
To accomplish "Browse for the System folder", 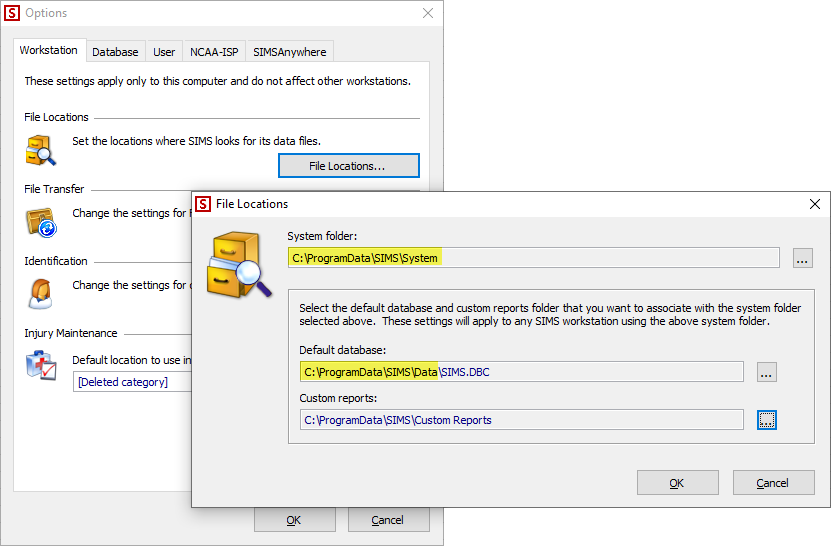I will tap(802, 258).
